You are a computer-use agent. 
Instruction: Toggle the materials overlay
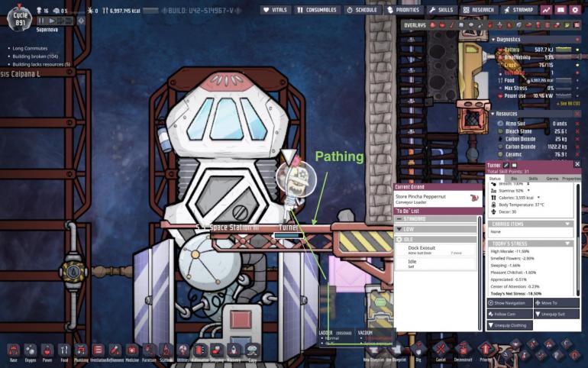(x=461, y=25)
